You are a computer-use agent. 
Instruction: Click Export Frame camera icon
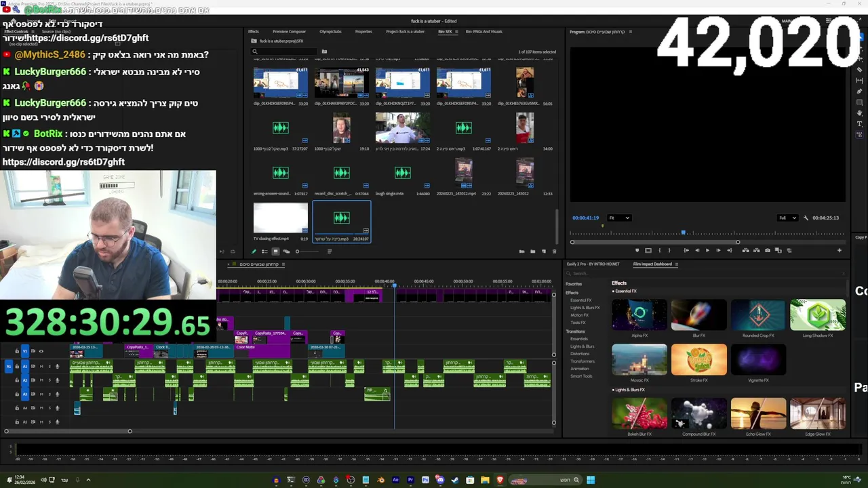pyautogui.click(x=767, y=250)
